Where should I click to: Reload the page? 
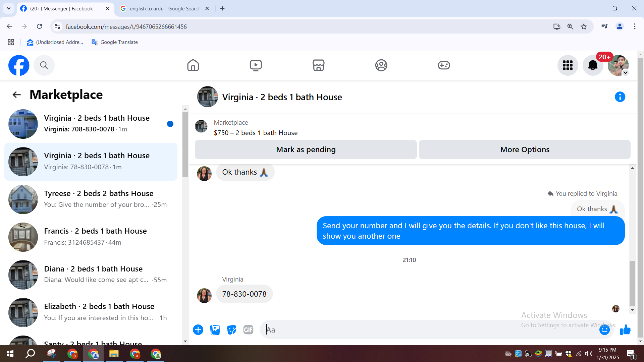[40, 26]
